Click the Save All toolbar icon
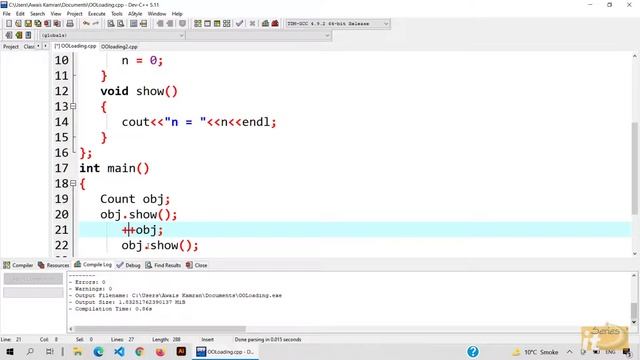The image size is (640, 360). point(38,24)
